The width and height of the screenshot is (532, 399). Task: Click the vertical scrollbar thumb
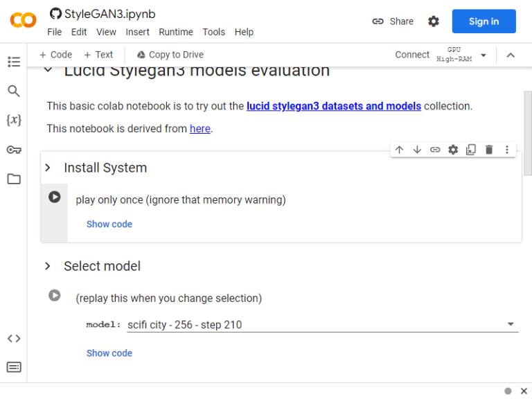coord(528,133)
